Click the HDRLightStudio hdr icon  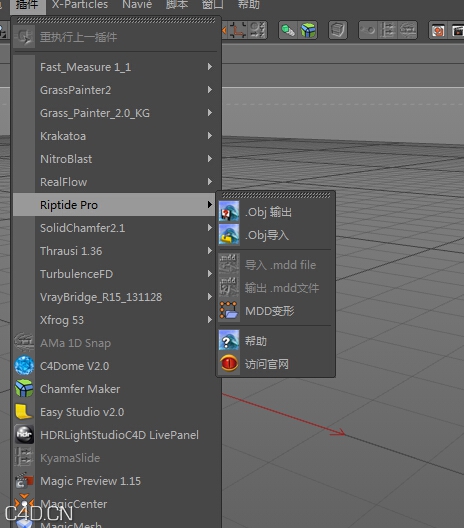tap(24, 434)
